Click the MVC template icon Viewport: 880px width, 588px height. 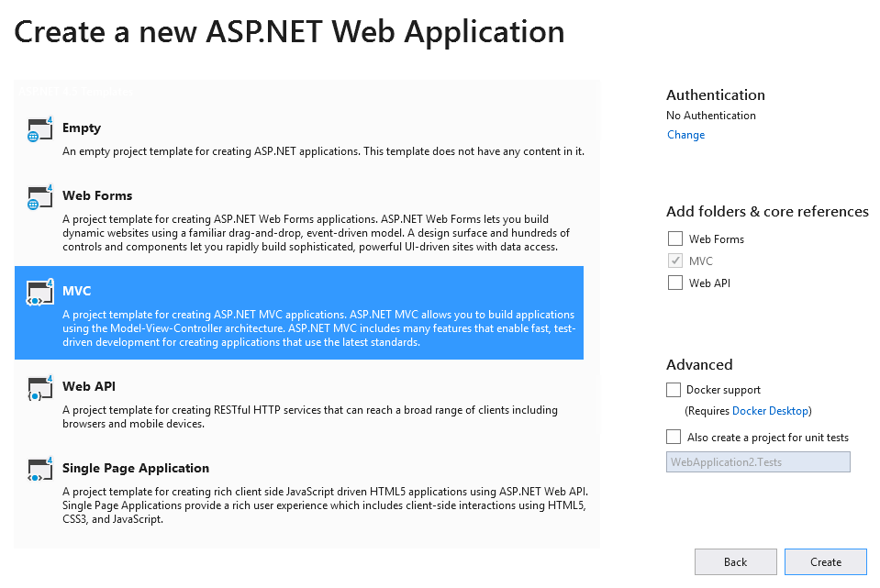tap(39, 293)
